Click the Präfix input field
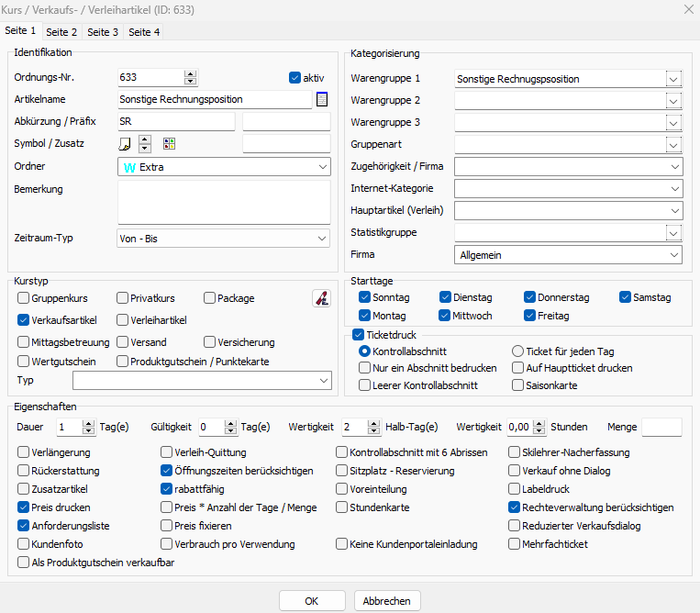The image size is (700, 613). (x=286, y=121)
